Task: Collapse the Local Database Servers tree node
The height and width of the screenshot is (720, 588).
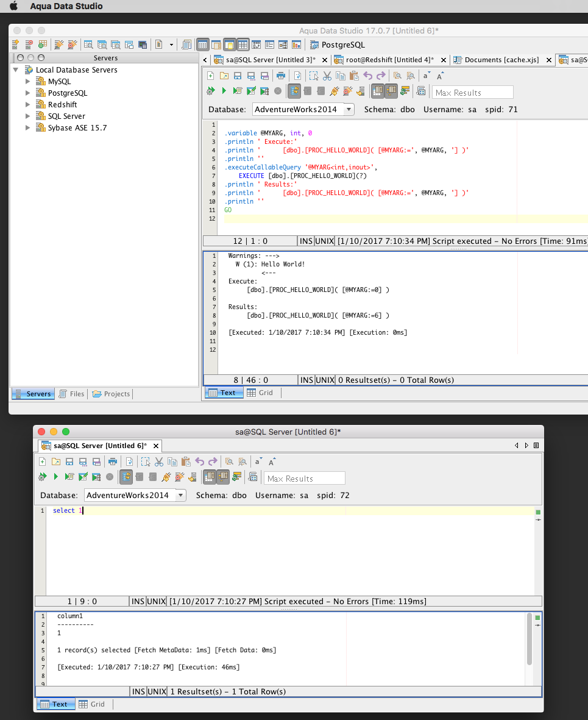Action: point(16,70)
